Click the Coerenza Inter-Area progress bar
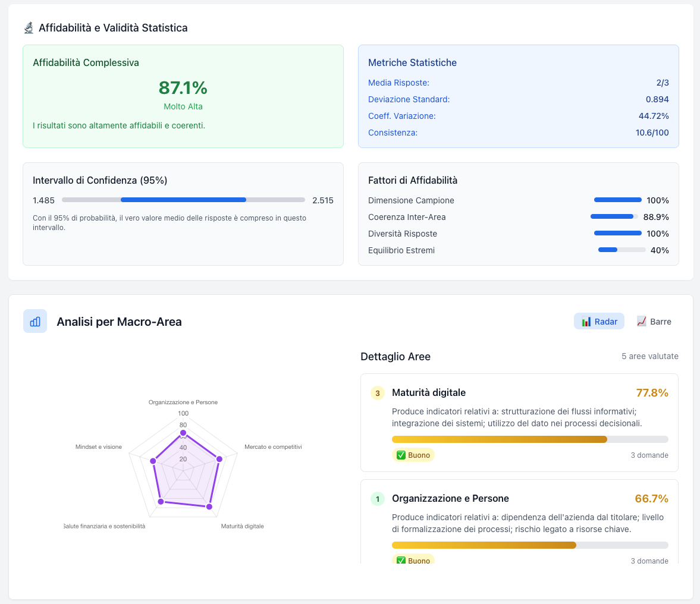Image resolution: width=700 pixels, height=604 pixels. tap(614, 216)
